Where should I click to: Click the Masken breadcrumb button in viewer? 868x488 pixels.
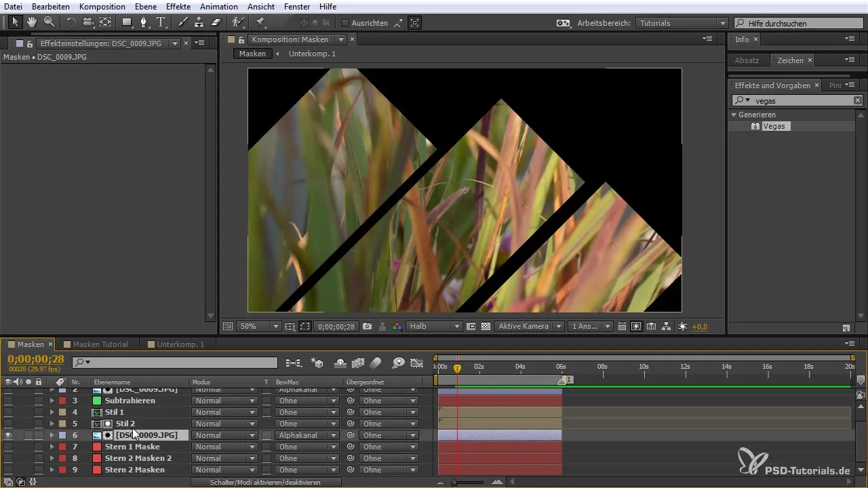click(252, 54)
